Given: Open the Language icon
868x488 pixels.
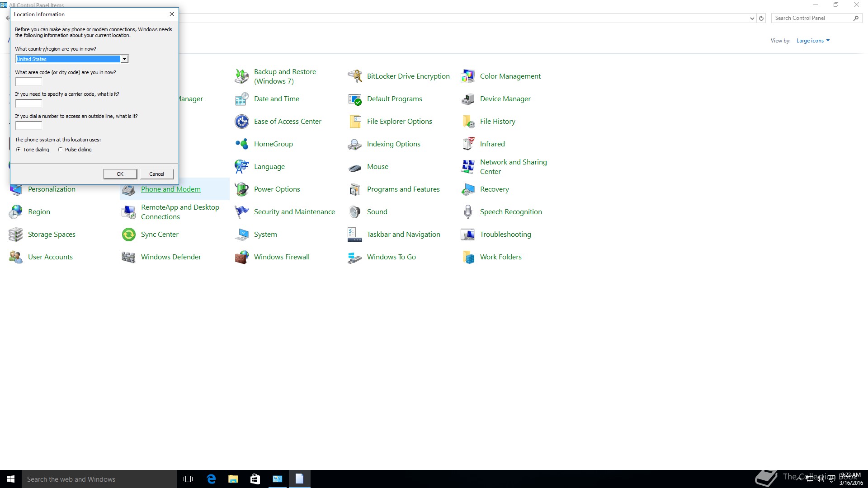Looking at the screenshot, I should click(x=242, y=167).
